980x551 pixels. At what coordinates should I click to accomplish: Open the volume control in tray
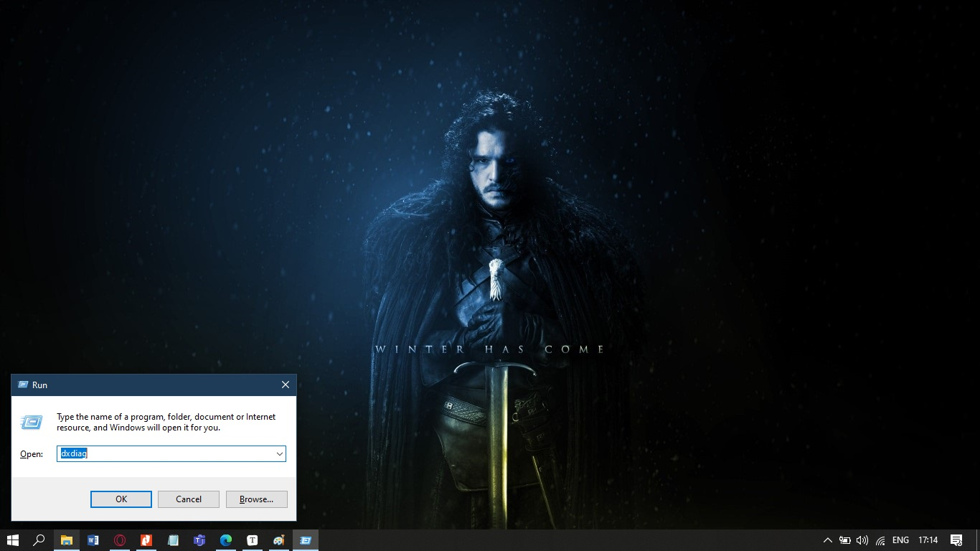[862, 540]
